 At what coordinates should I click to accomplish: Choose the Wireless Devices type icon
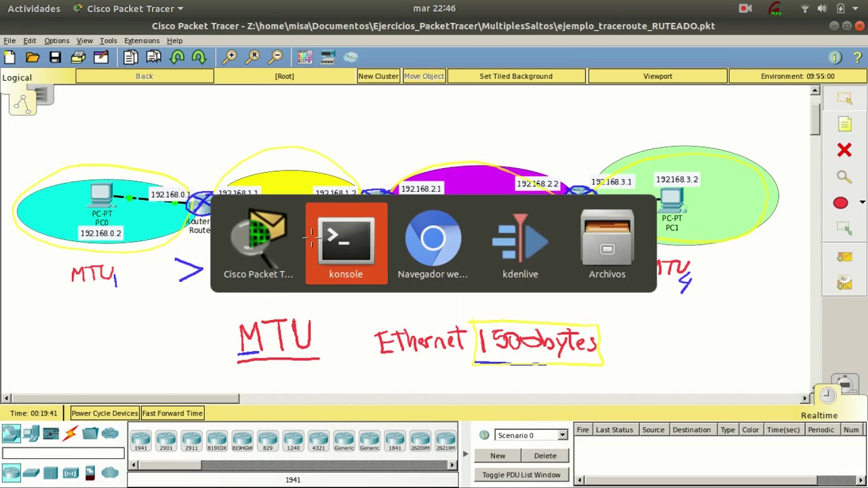coord(71,473)
